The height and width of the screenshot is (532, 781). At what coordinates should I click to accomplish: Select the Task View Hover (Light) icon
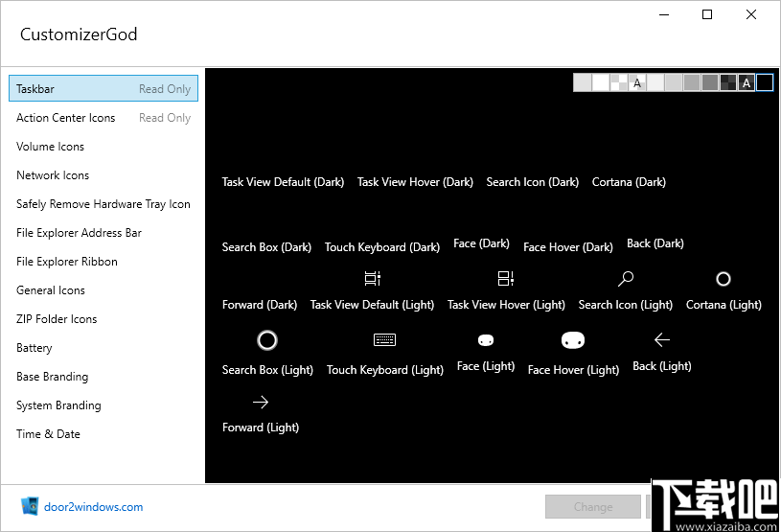[506, 278]
